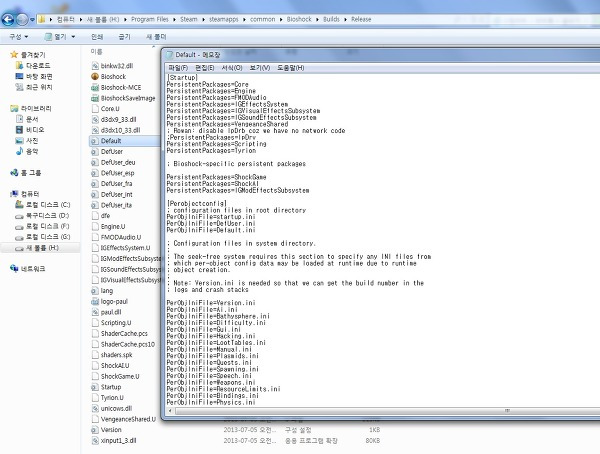The height and width of the screenshot is (454, 600).
Task: Select d3dx10_33.dll file icon
Action: pos(95,130)
